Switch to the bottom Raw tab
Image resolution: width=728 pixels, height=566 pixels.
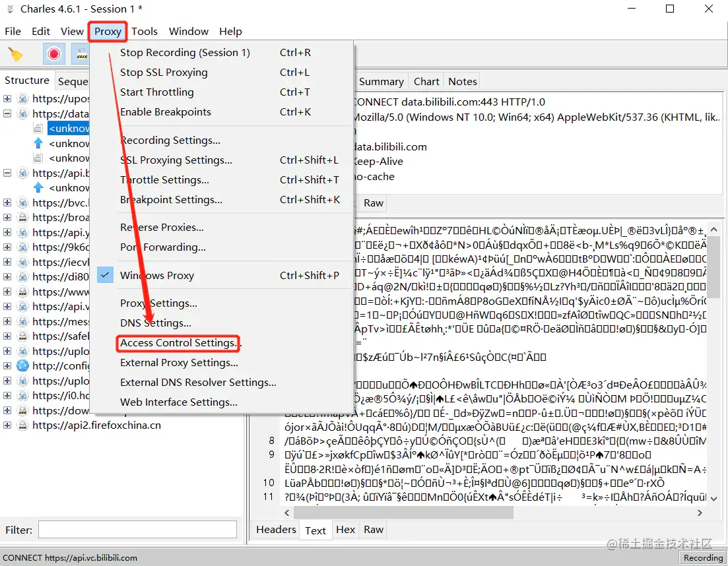[374, 530]
